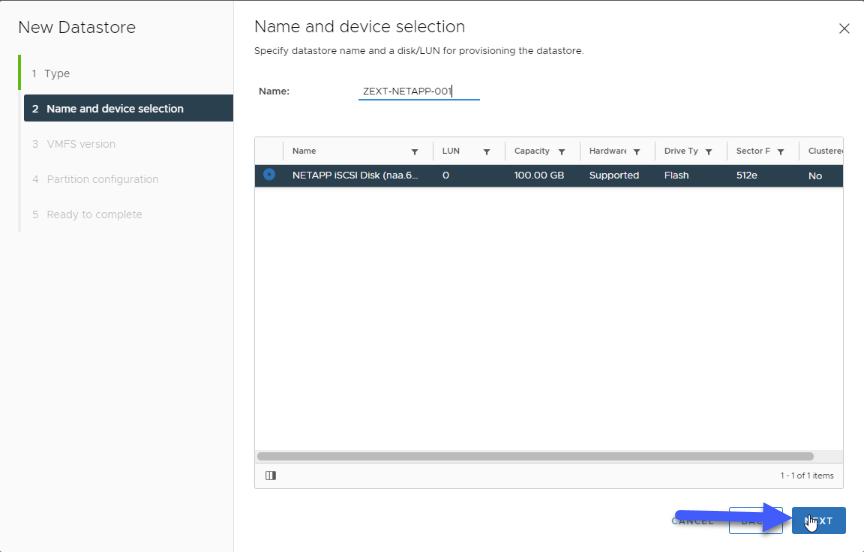The width and height of the screenshot is (864, 552).
Task: Click the Flash drive type cell
Action: [x=676, y=175]
